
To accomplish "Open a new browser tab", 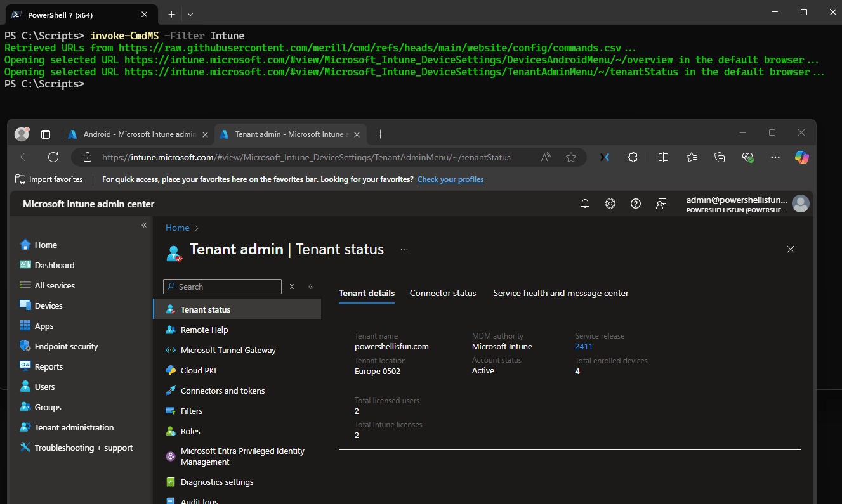I will click(x=380, y=134).
